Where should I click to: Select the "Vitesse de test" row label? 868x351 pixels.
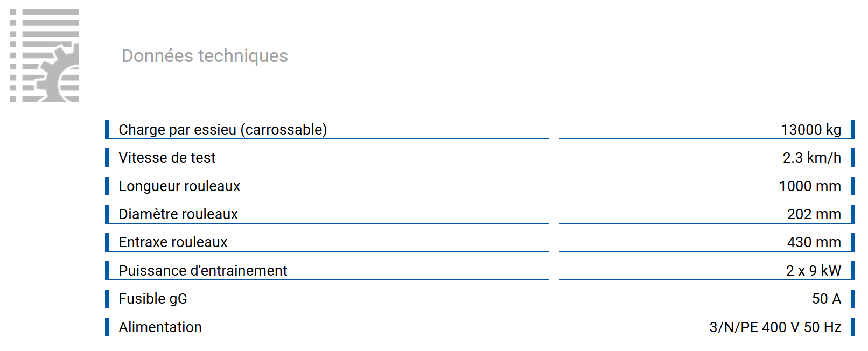167,158
